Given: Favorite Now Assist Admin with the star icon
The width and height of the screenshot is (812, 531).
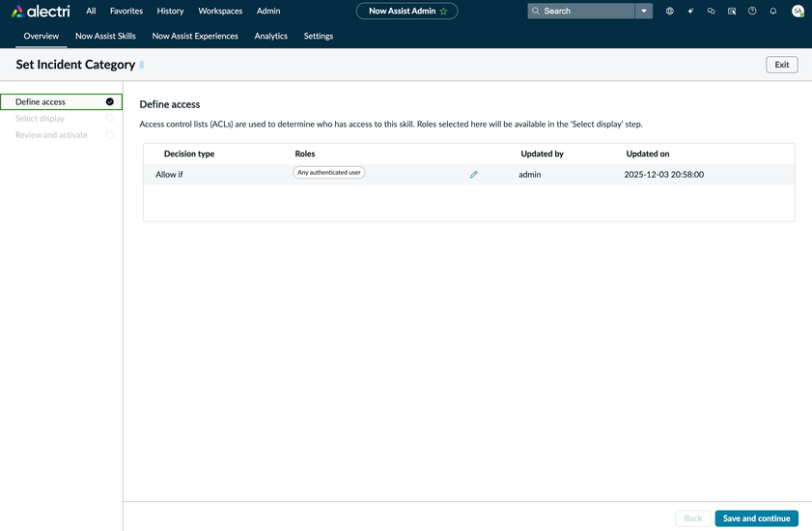Looking at the screenshot, I should (444, 12).
